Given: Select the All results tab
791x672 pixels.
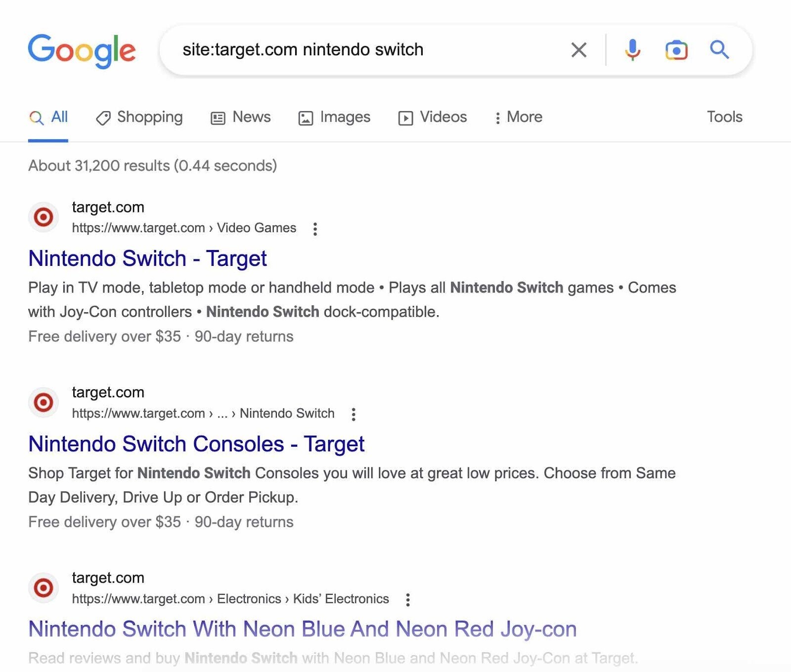Looking at the screenshot, I should pyautogui.click(x=48, y=118).
